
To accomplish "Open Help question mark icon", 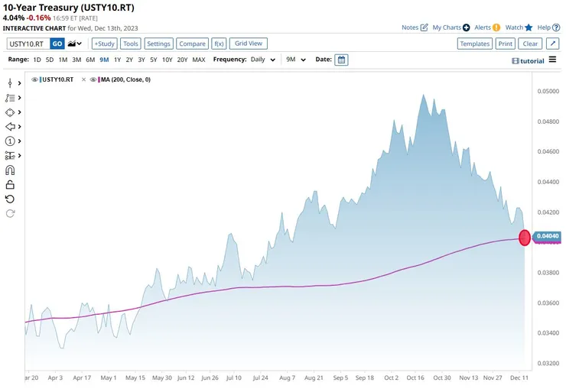I will 556,28.
